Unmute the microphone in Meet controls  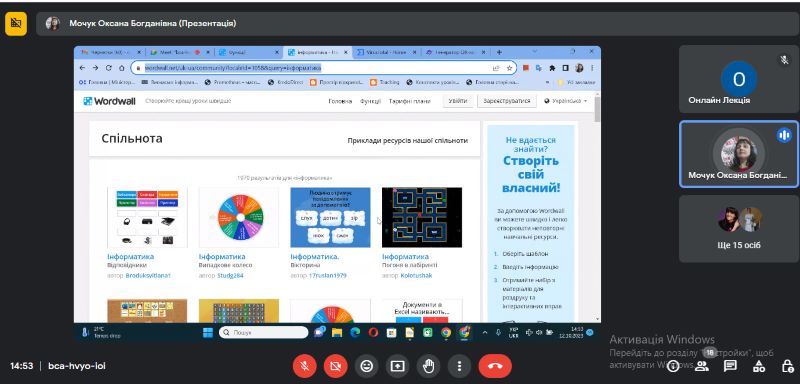(x=305, y=366)
